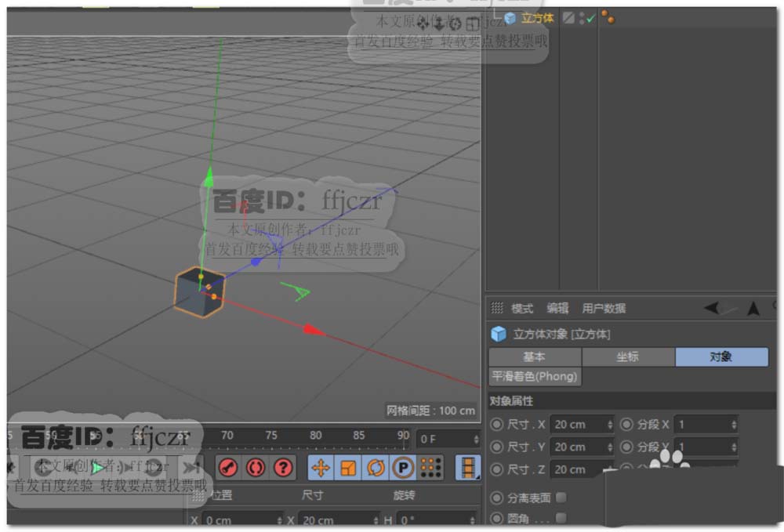784x532 pixels.
Task: Toggle the layer icon on the 立方体 row
Action: (x=568, y=18)
